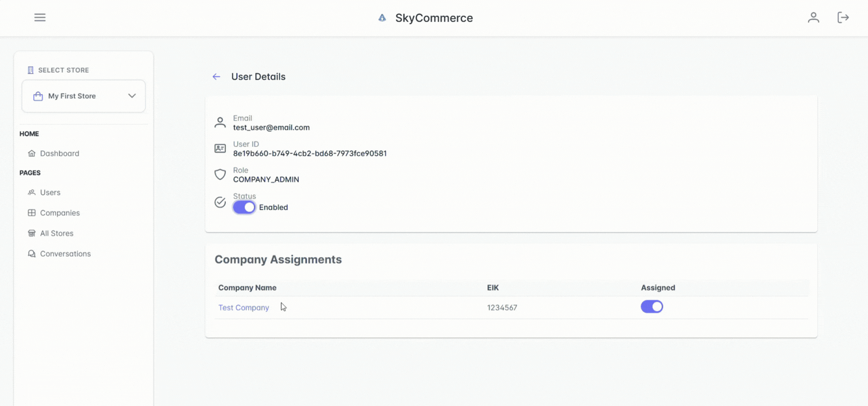Click the shopping bag icon in store selector
The image size is (868, 406).
coord(38,96)
